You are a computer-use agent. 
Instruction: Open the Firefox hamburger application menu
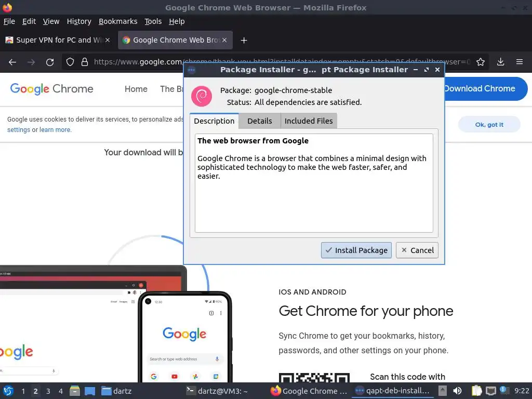520,62
